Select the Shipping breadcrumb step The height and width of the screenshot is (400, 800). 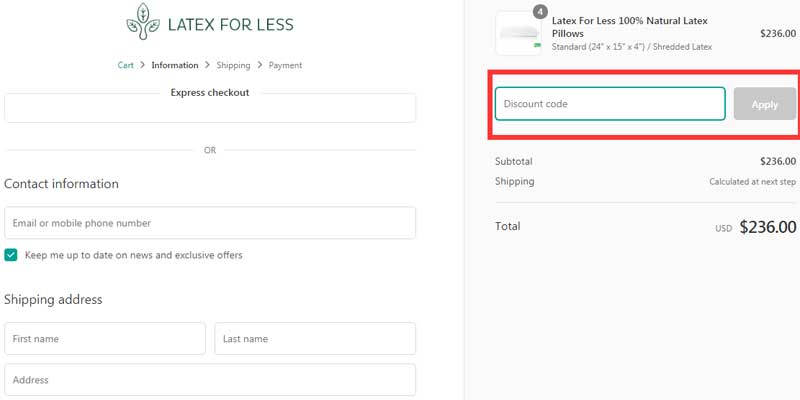pyautogui.click(x=233, y=65)
